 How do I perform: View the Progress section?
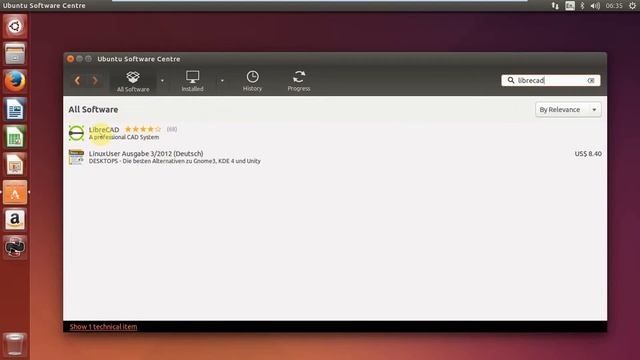299,81
